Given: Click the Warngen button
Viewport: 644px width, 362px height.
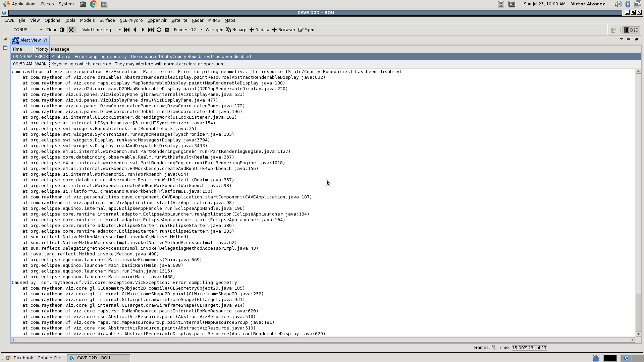Looking at the screenshot, I should [214, 30].
